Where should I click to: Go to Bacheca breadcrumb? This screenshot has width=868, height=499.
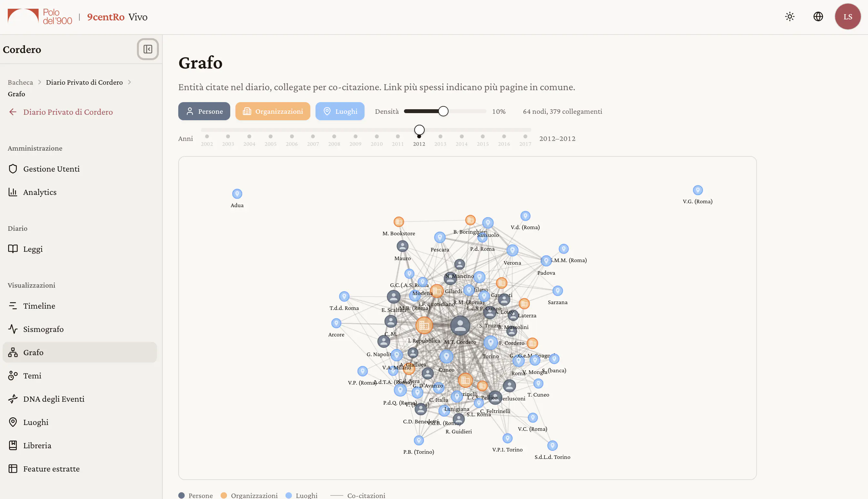[20, 82]
